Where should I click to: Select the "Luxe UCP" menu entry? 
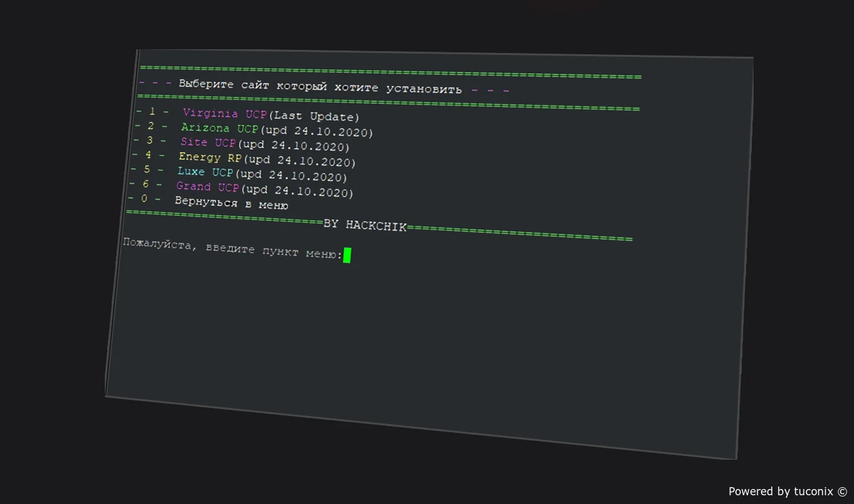[x=205, y=172]
